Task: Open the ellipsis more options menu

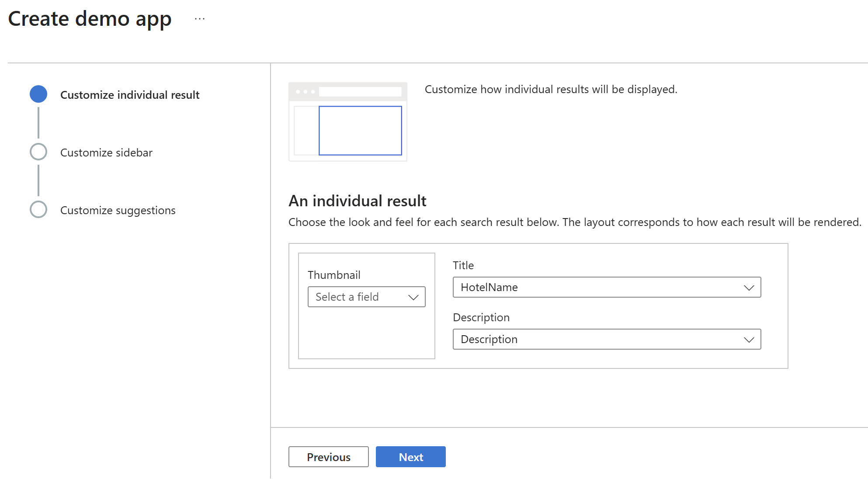Action: click(200, 19)
